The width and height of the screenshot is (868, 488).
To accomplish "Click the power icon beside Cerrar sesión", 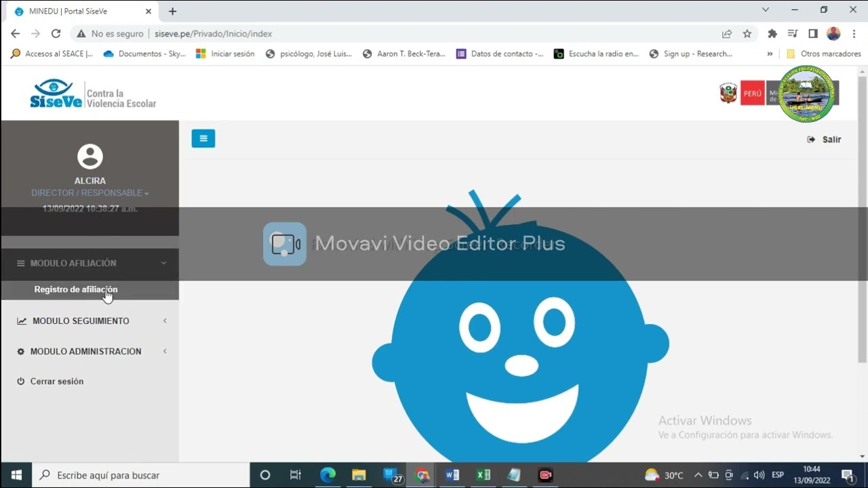I will (x=21, y=382).
